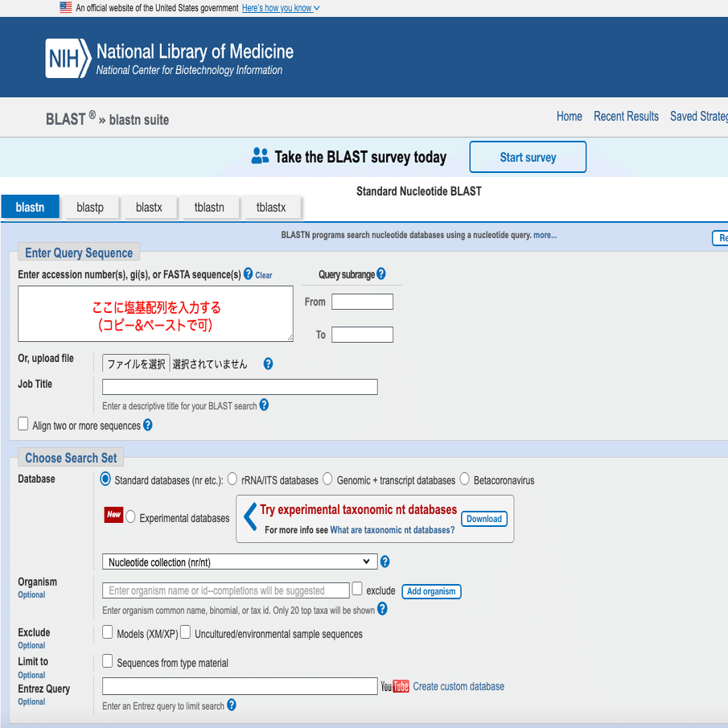The height and width of the screenshot is (728, 728).
Task: Click the blue left chevron in taxonomic banner
Action: 250,516
